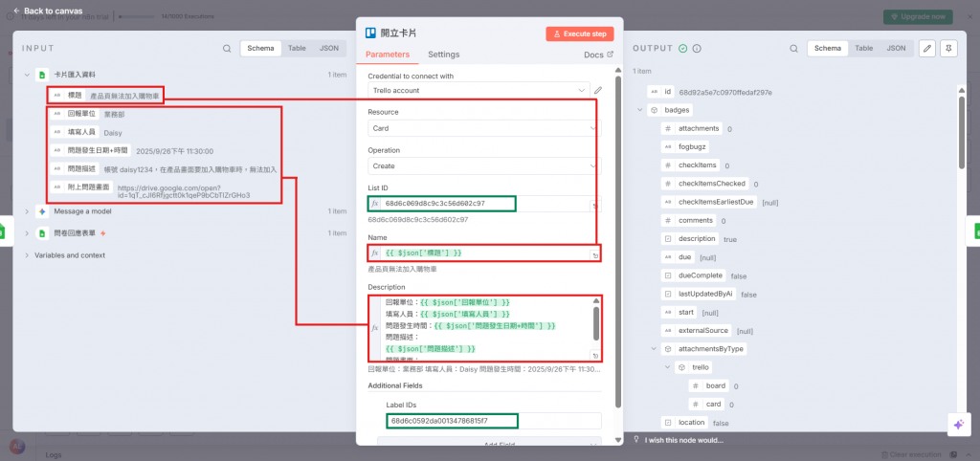Open the Credential Trello account dropdown
This screenshot has width=980, height=461.
point(479,91)
